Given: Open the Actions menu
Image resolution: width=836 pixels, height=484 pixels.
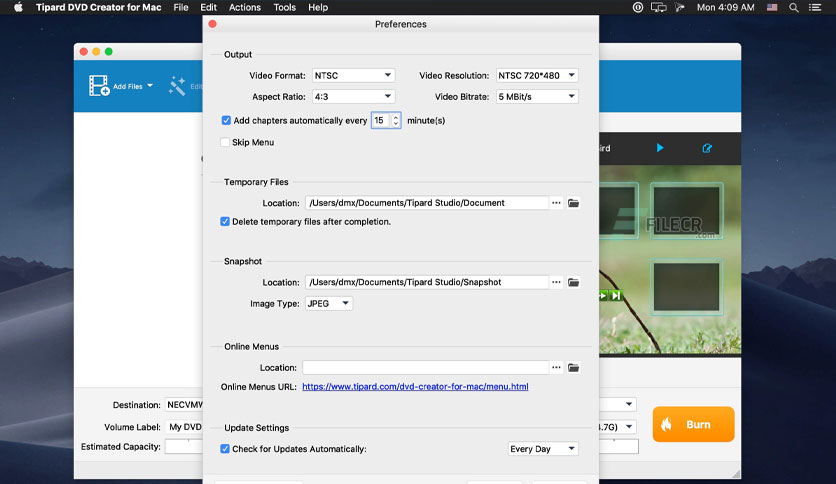Looking at the screenshot, I should [x=245, y=7].
